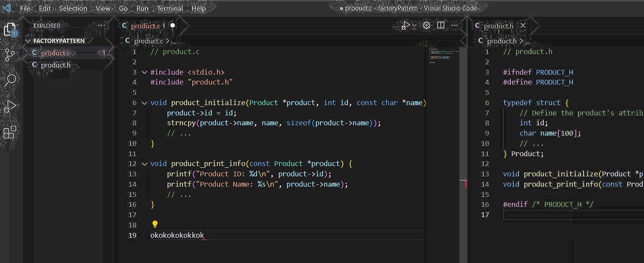644x263 pixels.
Task: Open the Run and Debug view
Action: click(x=9, y=106)
